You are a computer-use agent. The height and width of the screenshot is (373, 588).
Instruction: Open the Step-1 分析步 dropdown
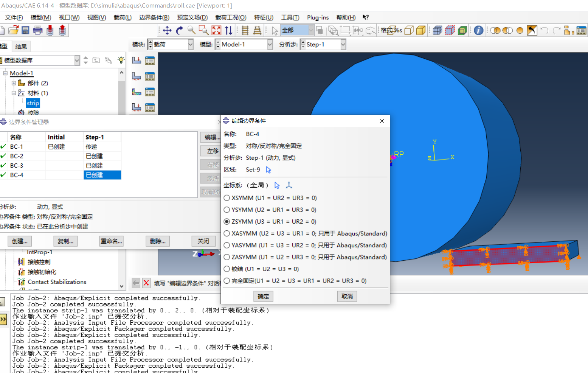tap(323, 45)
